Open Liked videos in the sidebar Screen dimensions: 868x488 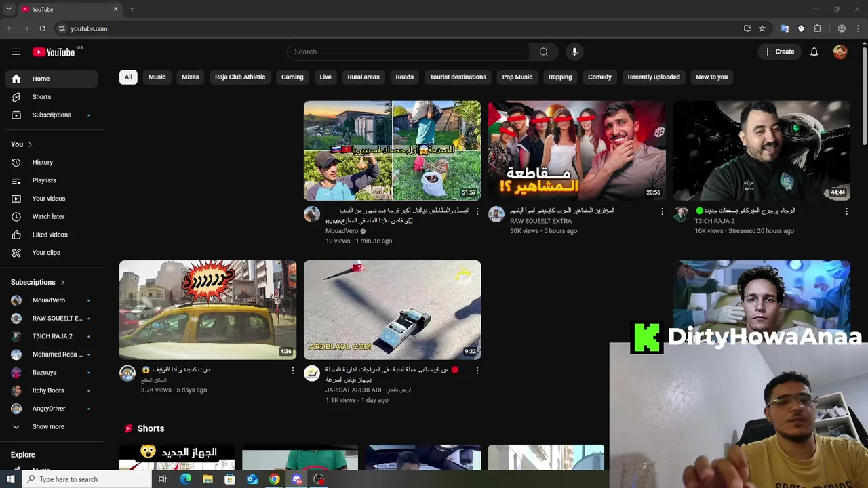point(52,235)
